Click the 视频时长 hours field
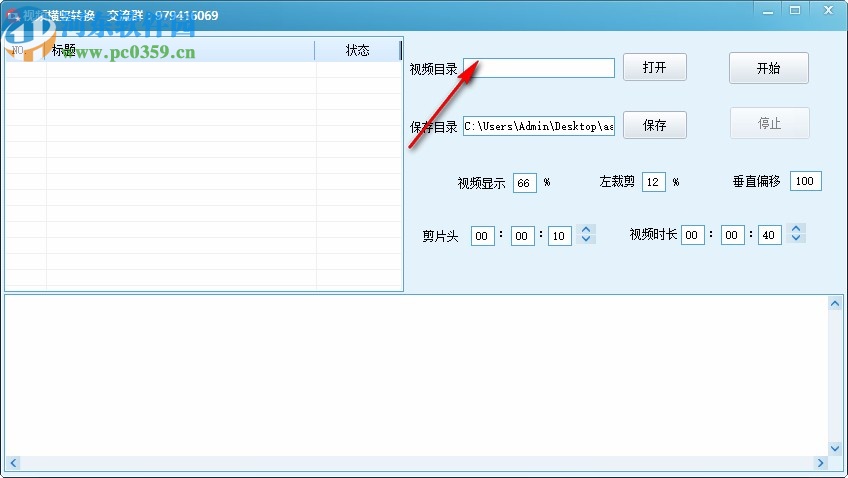The height and width of the screenshot is (478, 848). tap(692, 235)
